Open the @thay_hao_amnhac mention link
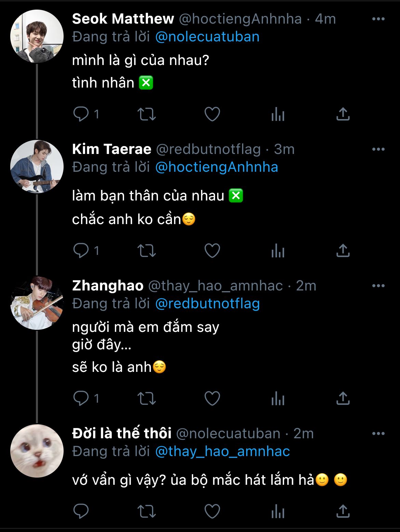 pyautogui.click(x=222, y=452)
